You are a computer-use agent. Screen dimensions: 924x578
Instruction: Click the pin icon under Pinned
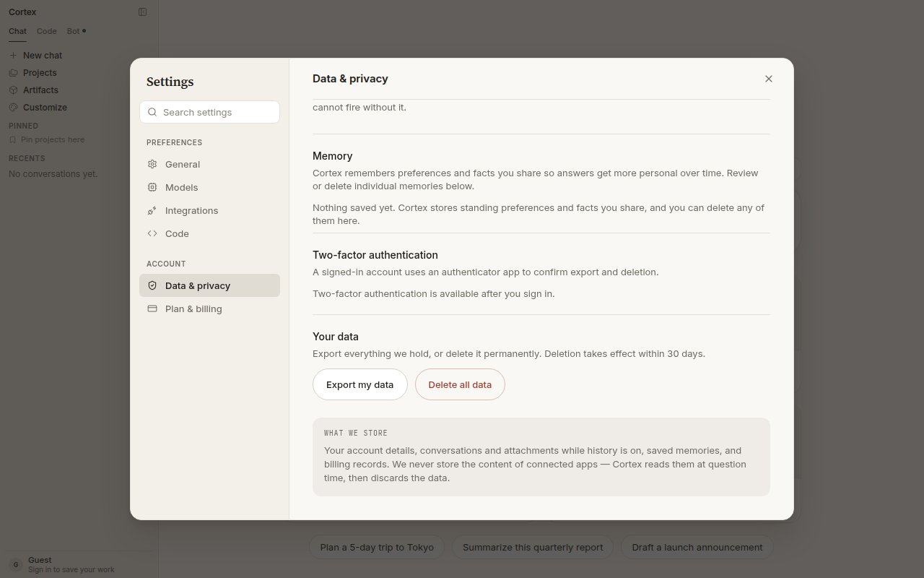tap(12, 139)
